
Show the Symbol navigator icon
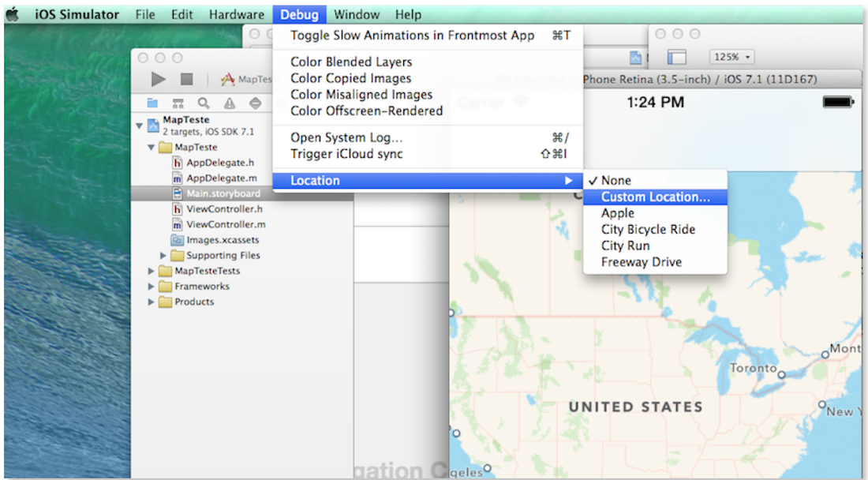coord(178,103)
